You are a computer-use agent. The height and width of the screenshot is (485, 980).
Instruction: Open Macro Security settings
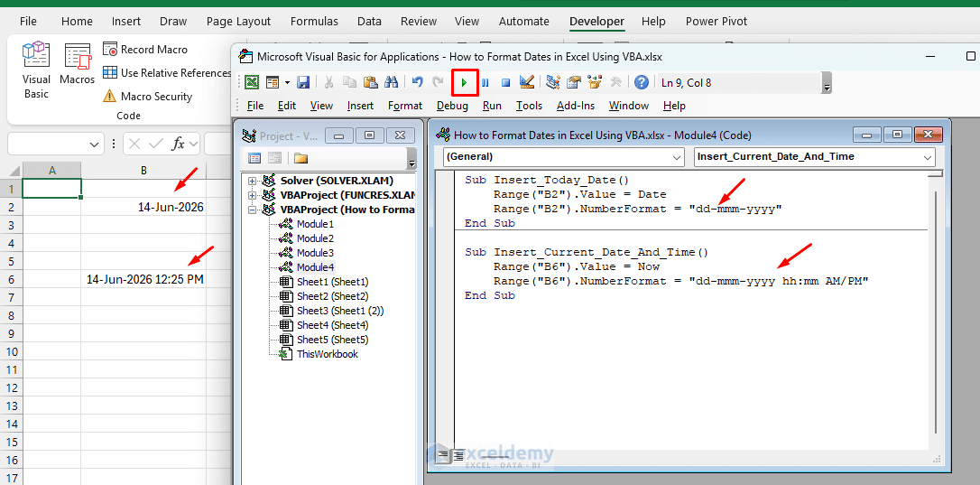(147, 97)
